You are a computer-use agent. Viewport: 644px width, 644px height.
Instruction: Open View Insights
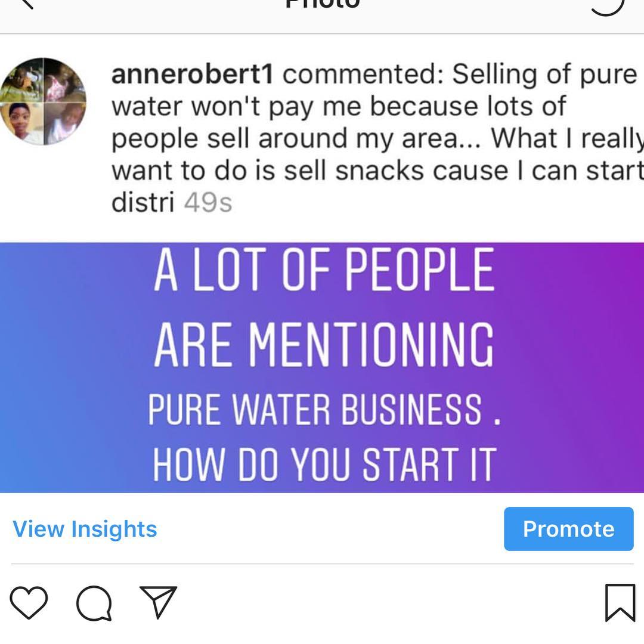[x=85, y=529]
